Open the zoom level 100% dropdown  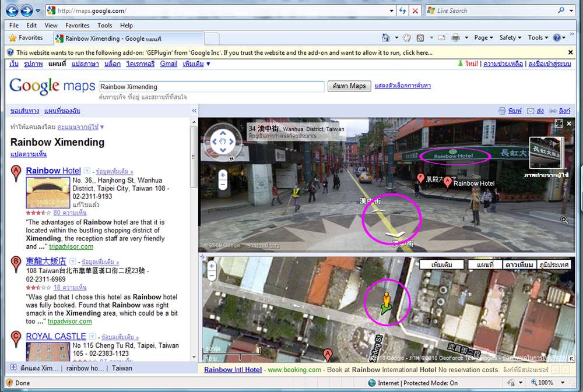coord(563,382)
